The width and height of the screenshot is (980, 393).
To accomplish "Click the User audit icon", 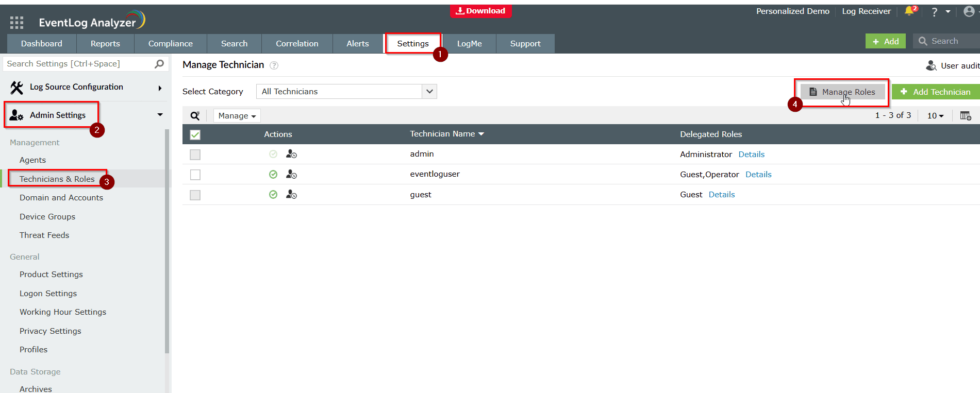I will point(931,65).
